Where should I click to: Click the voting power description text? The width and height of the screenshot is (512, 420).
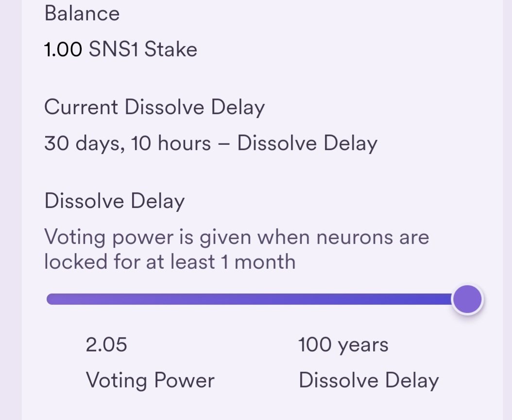pyautogui.click(x=237, y=249)
